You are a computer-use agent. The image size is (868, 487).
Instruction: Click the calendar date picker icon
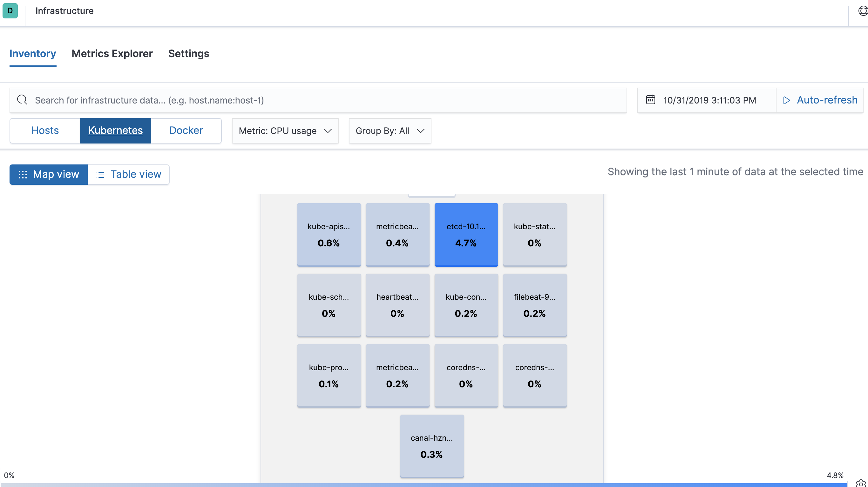tap(650, 99)
